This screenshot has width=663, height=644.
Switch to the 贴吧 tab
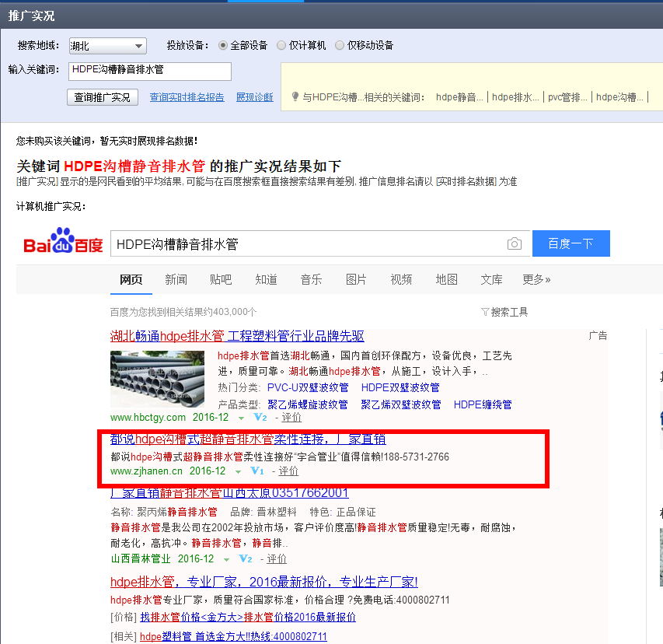pos(221,280)
